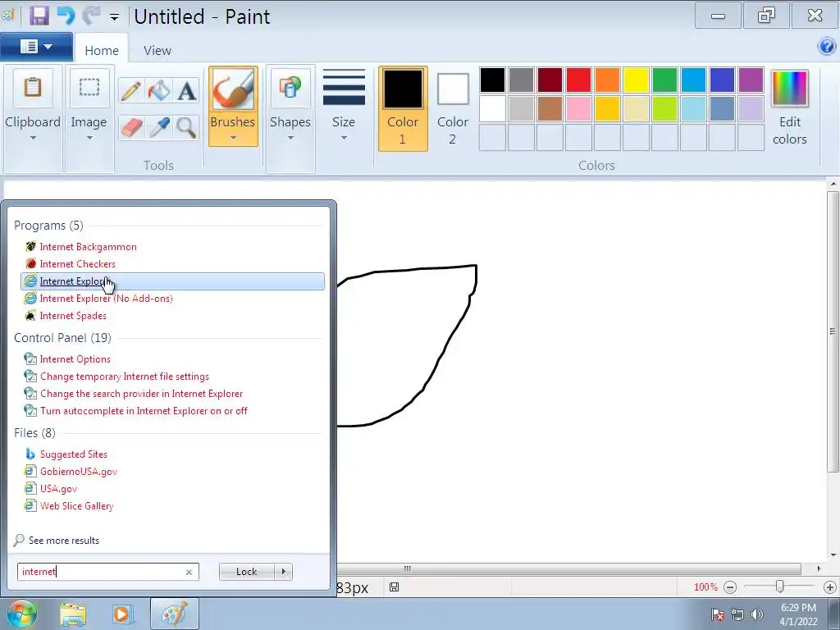Click the Redo arrow in quick access toolbar
This screenshot has height=630, width=840.
(x=91, y=16)
